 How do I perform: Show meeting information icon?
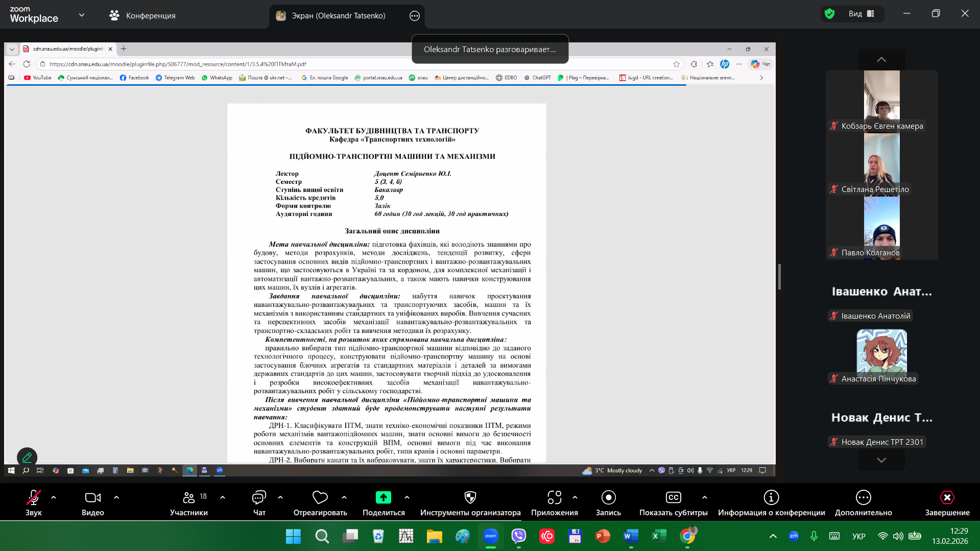[771, 497]
